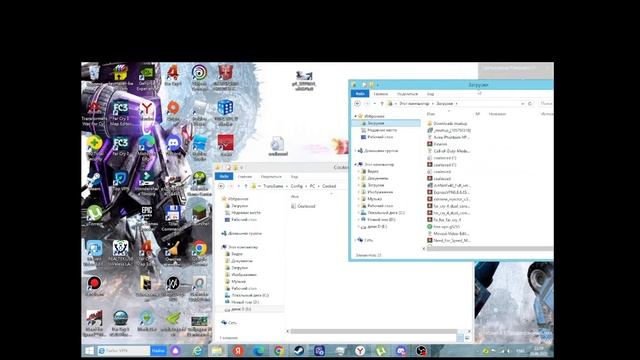The height and width of the screenshot is (360, 640).
Task: Click Config in the Cooked window breadcrumb
Action: point(297,186)
